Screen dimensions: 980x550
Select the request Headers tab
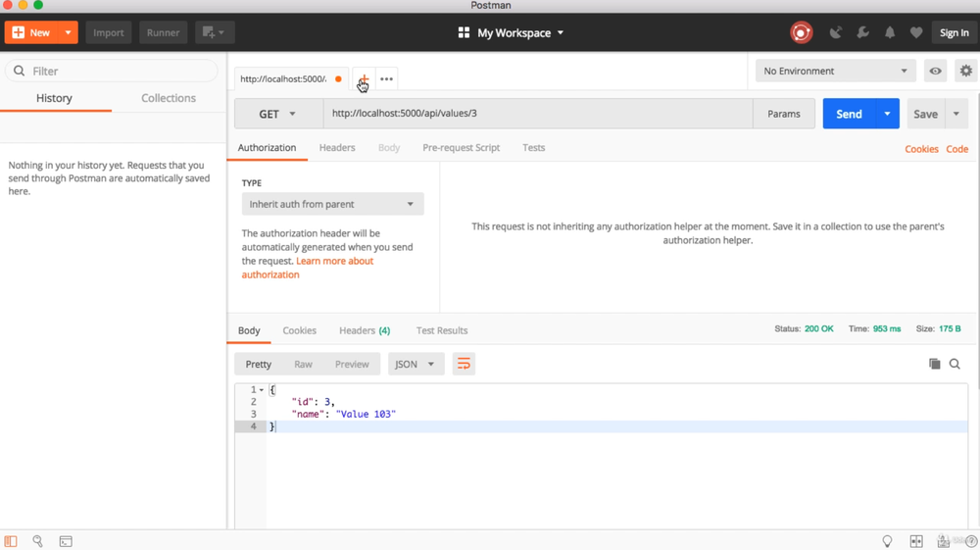click(337, 147)
